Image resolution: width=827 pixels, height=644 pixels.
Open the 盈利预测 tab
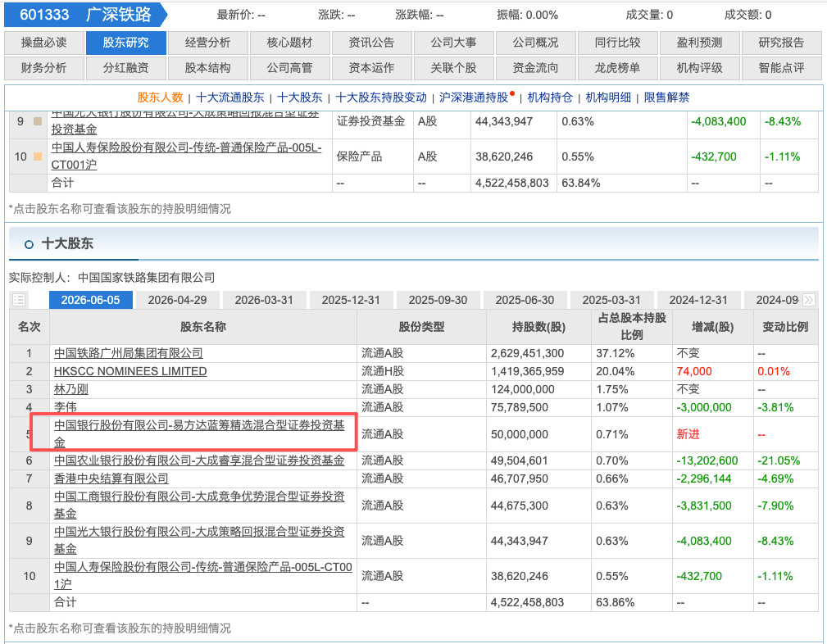tap(699, 43)
